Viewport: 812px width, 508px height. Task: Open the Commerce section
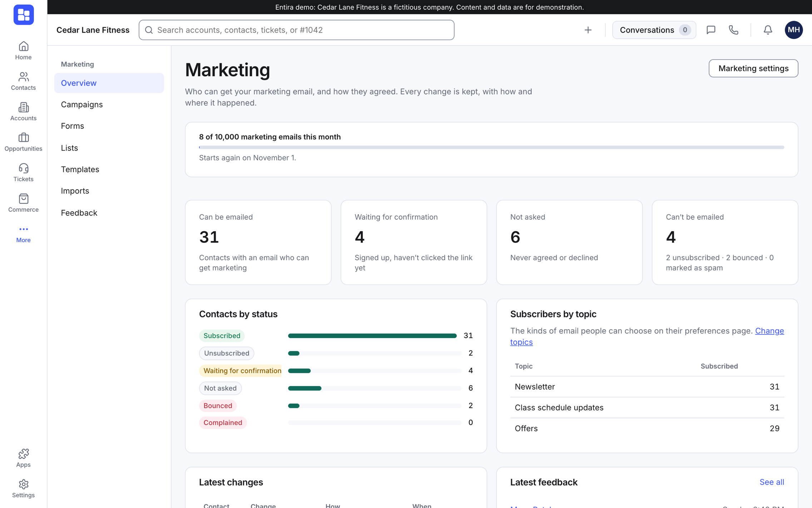click(23, 203)
